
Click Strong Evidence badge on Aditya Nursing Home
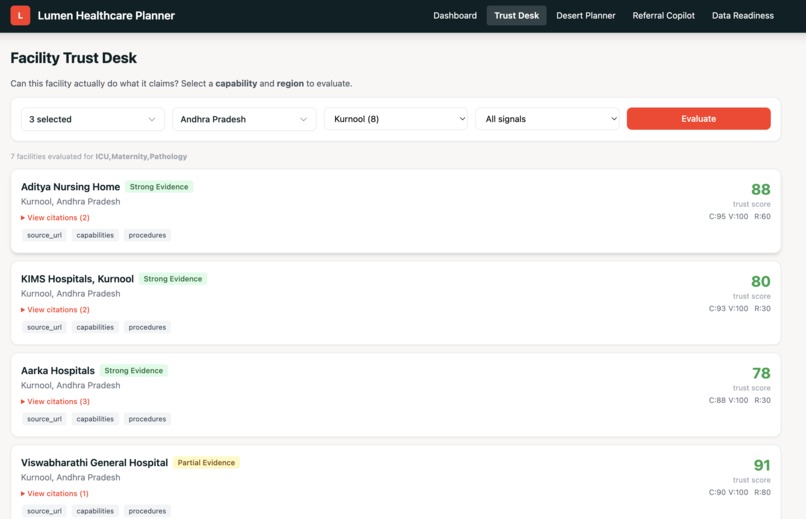tap(159, 187)
